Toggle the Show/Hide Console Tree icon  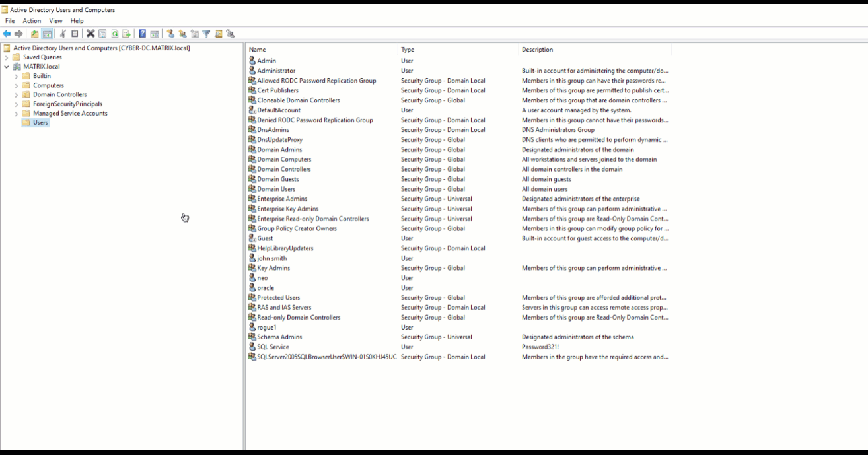click(x=47, y=34)
